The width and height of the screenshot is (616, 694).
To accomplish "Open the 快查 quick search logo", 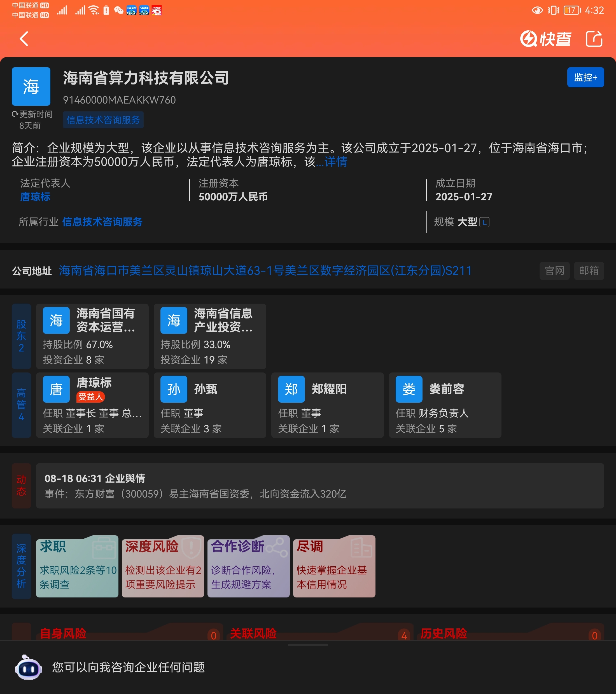I will [x=545, y=39].
